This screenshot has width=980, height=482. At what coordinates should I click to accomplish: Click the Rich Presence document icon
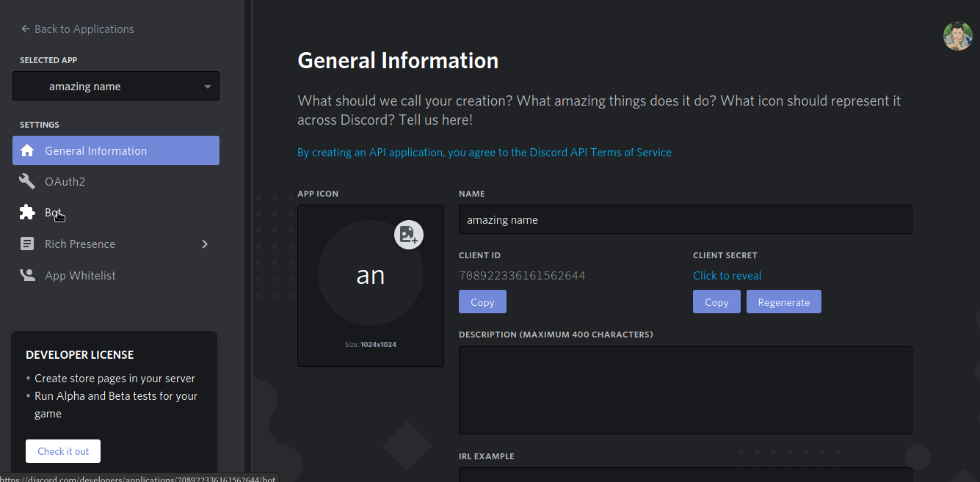[27, 244]
